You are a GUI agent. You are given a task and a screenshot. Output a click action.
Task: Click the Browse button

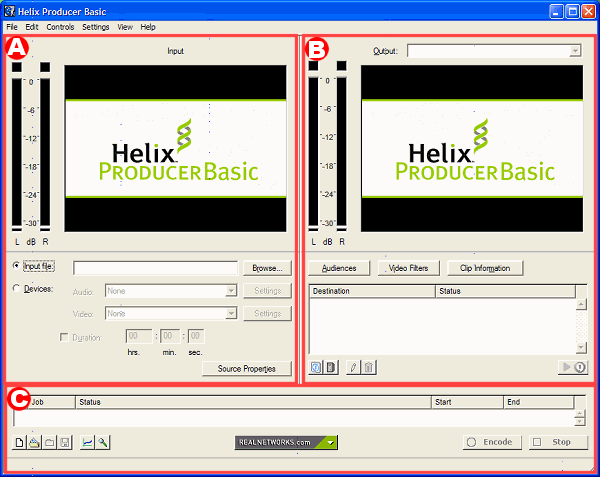point(267,268)
